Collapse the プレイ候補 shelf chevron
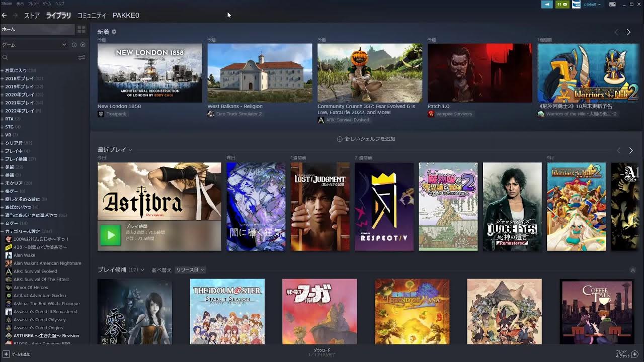644x362 pixels. tap(633, 270)
